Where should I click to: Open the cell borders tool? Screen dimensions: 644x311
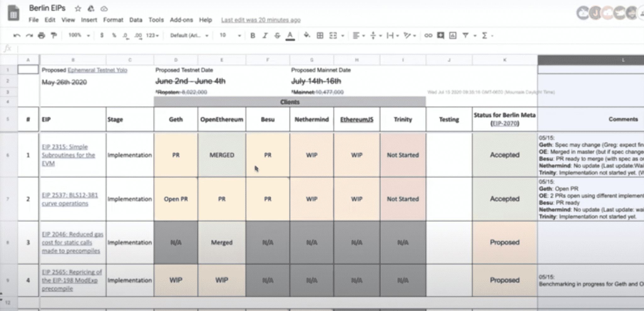[x=320, y=36]
